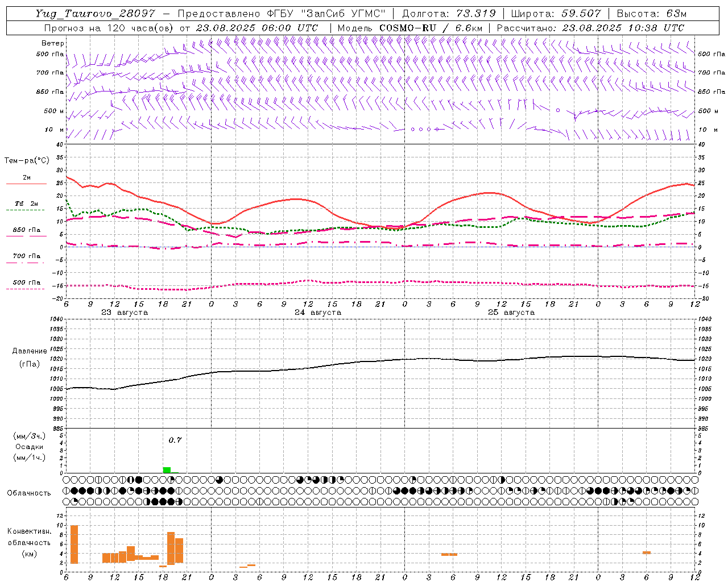Click the Долгота: 73.319 value
The height and width of the screenshot is (582, 728).
click(x=449, y=14)
